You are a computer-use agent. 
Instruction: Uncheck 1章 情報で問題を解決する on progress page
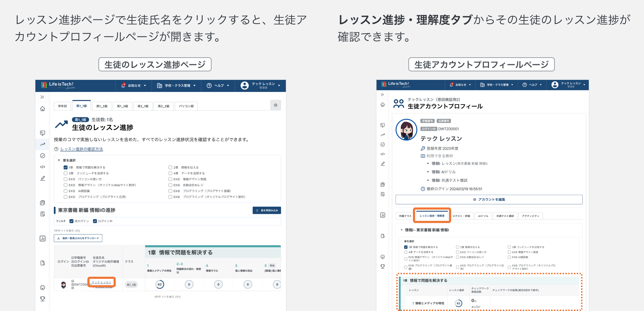tap(65, 168)
